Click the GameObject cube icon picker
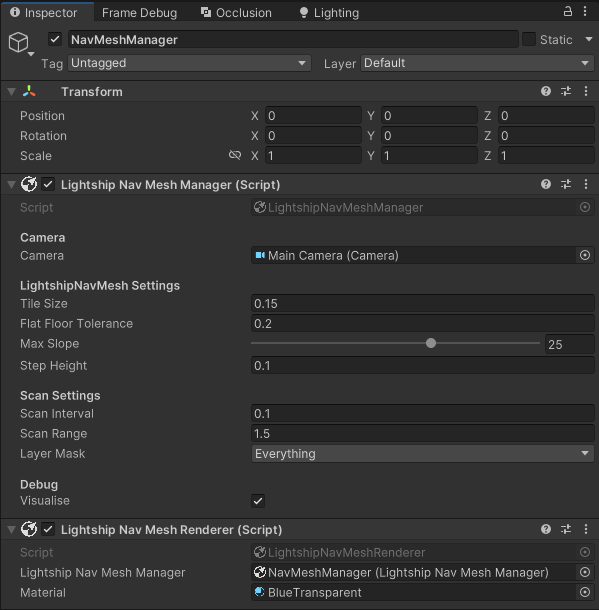The image size is (599, 610). (x=19, y=42)
